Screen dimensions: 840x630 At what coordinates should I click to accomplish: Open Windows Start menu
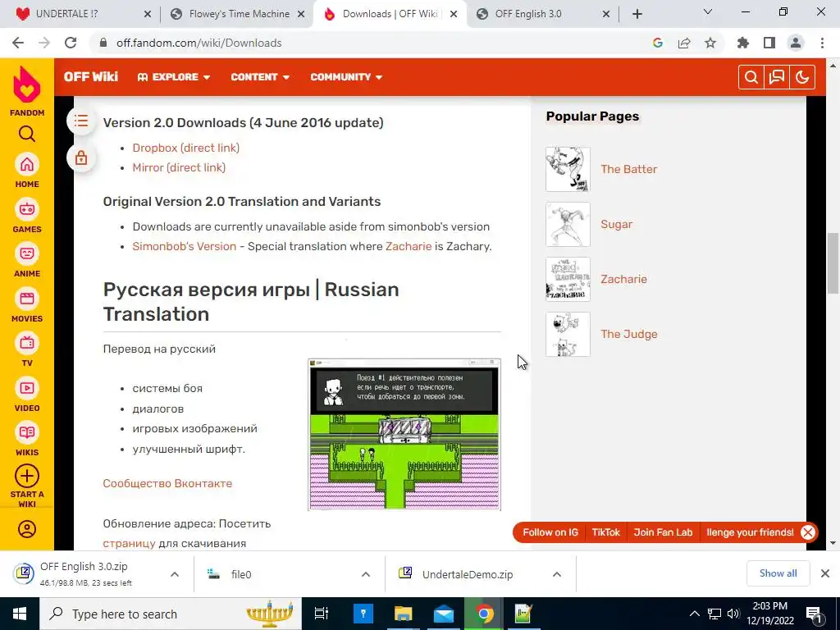(20, 614)
